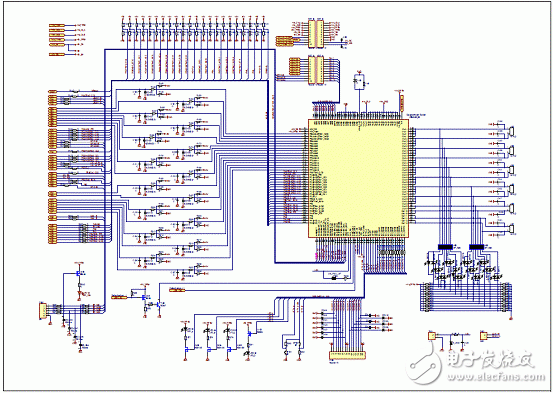The image size is (553, 393).
Task: Select the topmost speaker symbol on right
Action: [x=511, y=132]
